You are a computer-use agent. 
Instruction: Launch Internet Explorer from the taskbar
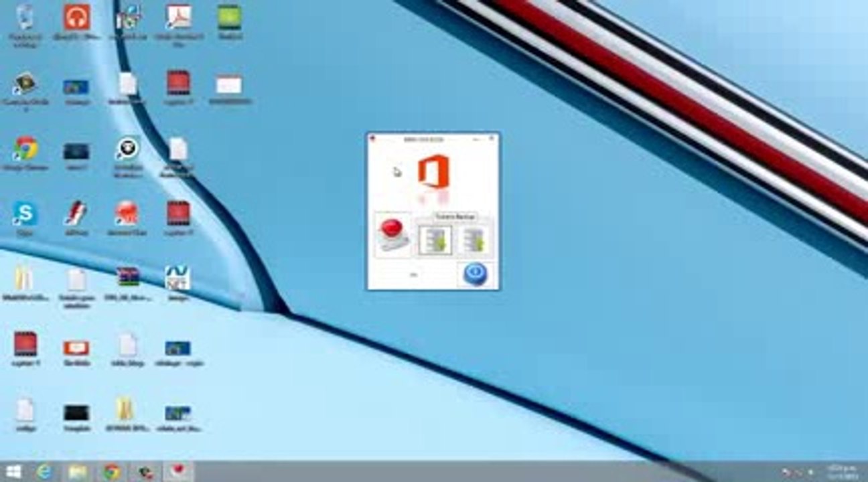[x=45, y=472]
